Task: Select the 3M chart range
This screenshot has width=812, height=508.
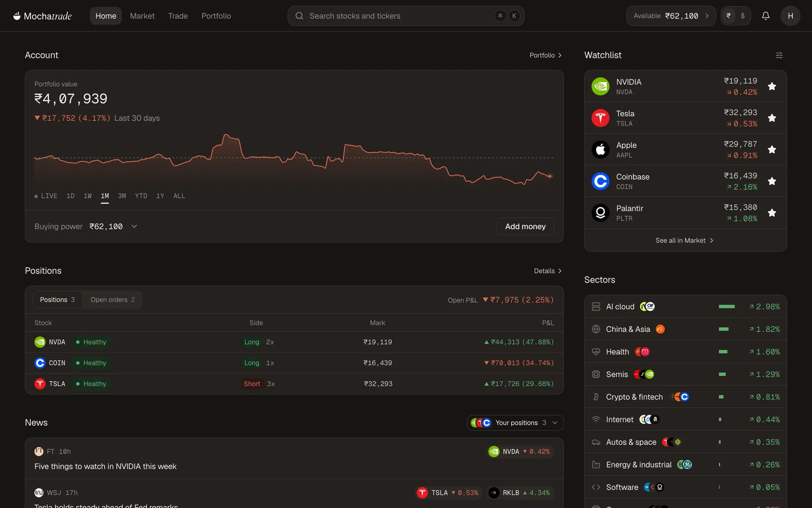Action: pyautogui.click(x=122, y=196)
